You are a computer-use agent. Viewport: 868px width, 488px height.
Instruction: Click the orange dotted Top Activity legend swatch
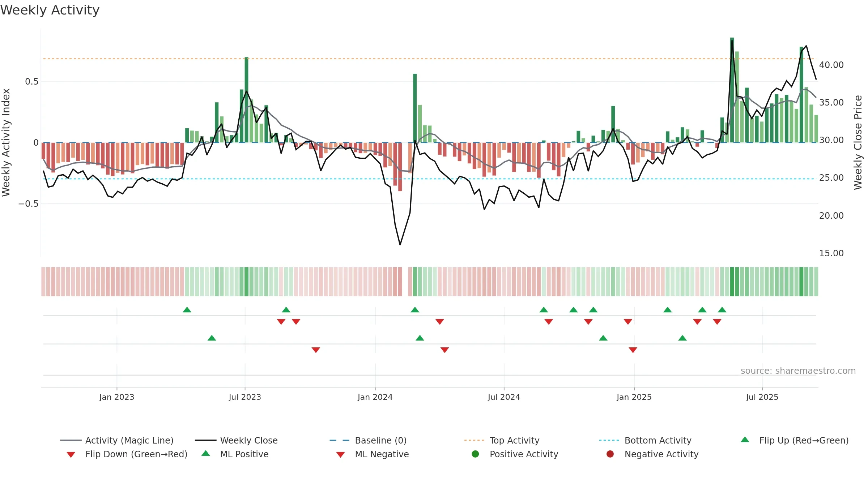(474, 440)
